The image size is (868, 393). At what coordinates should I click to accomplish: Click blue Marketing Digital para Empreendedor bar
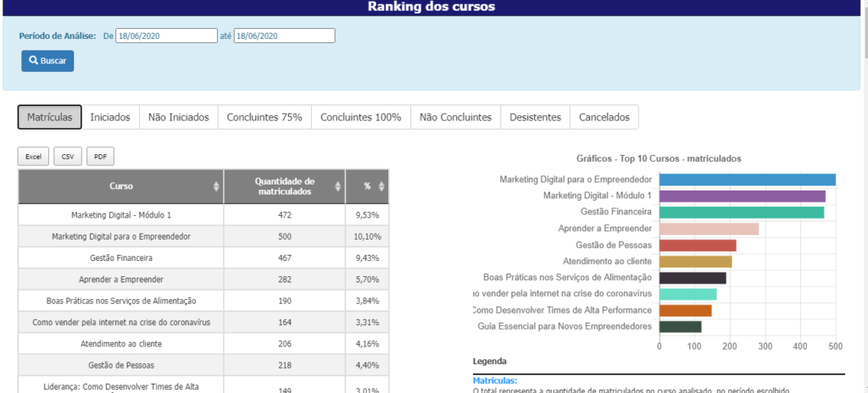747,180
